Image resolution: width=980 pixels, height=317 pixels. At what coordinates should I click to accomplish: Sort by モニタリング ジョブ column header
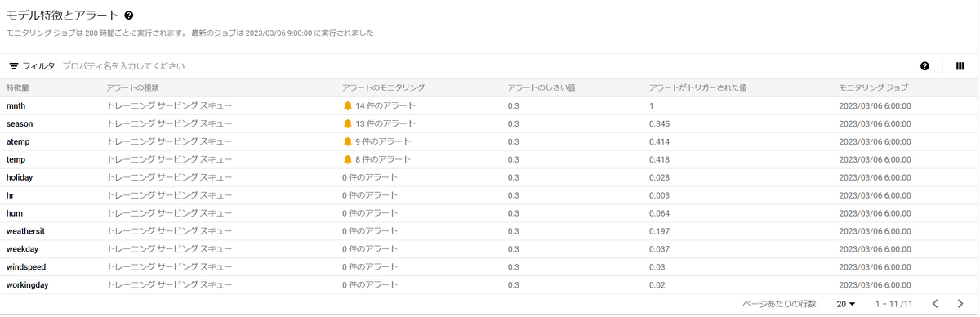tap(873, 87)
